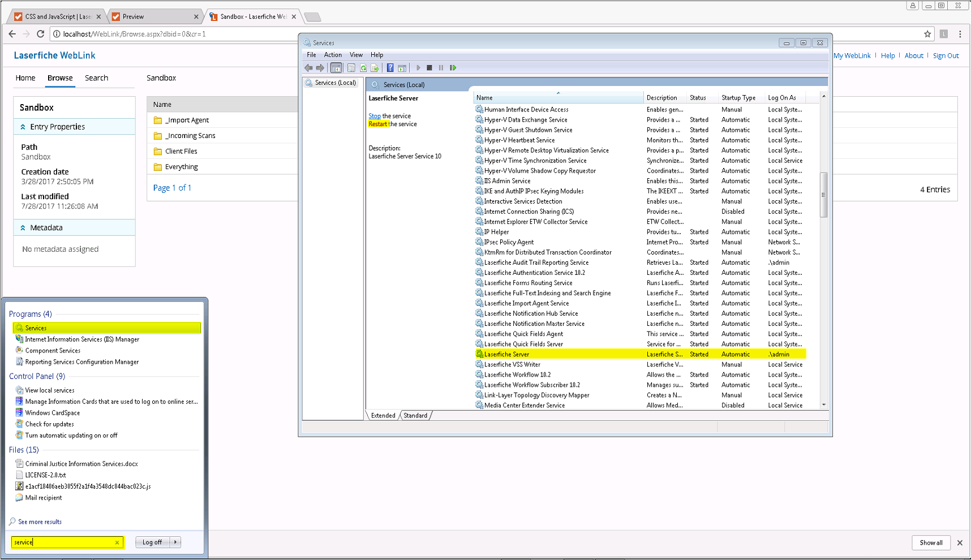The image size is (971, 560).
Task: Click the Start Service play icon
Action: pyautogui.click(x=418, y=68)
